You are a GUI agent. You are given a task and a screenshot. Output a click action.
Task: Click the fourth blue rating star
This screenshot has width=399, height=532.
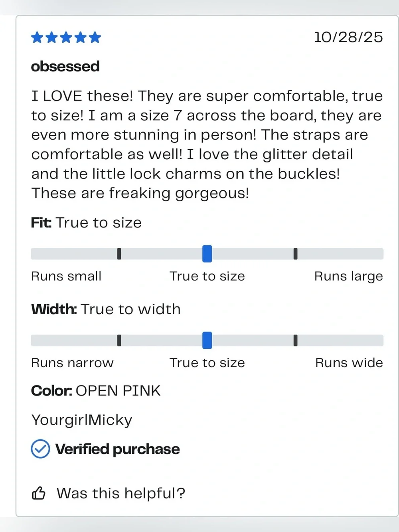(x=81, y=38)
